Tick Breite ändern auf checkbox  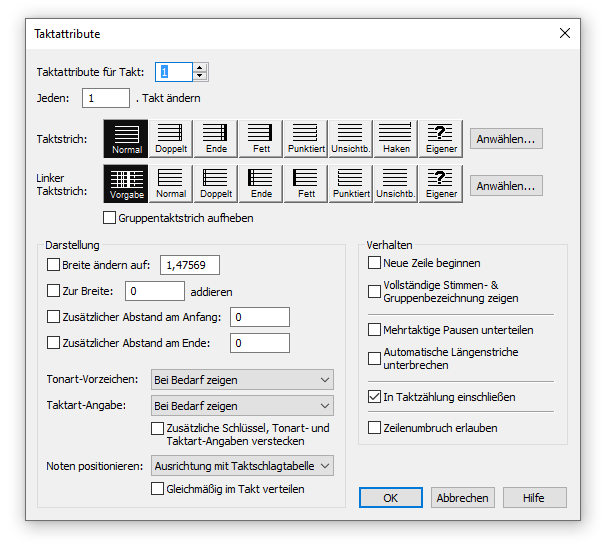click(x=53, y=265)
